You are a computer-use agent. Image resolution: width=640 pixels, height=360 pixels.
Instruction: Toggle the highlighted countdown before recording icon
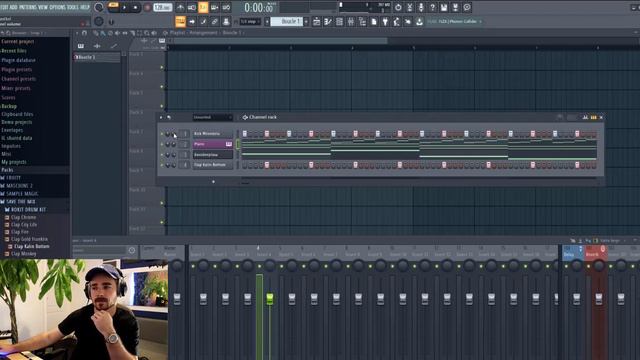pos(203,7)
